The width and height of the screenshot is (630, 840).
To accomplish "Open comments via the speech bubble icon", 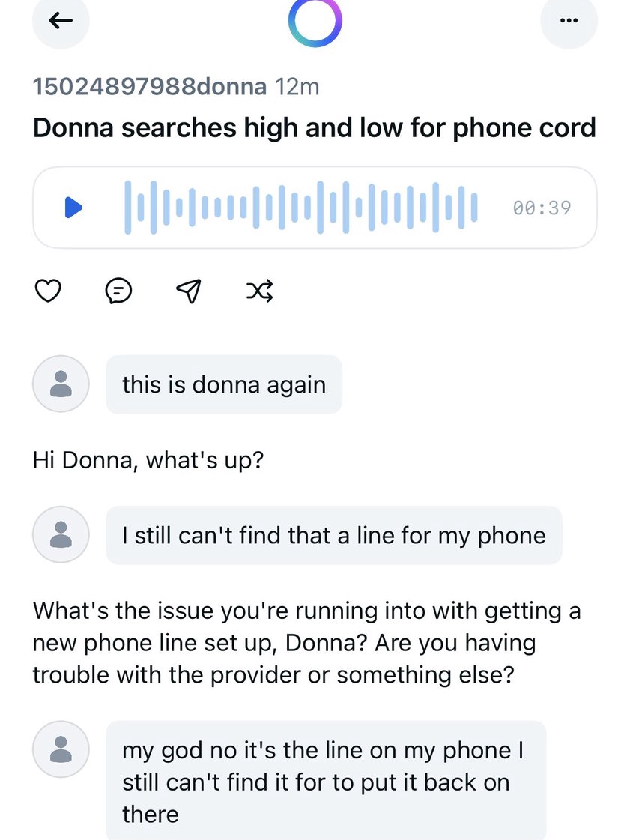I will pos(118,291).
